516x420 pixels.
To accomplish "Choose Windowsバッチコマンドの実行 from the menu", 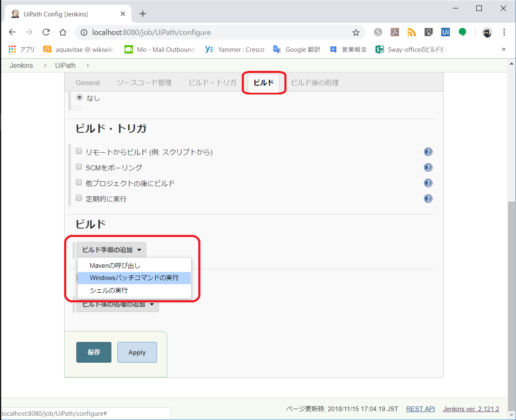I will click(x=134, y=278).
